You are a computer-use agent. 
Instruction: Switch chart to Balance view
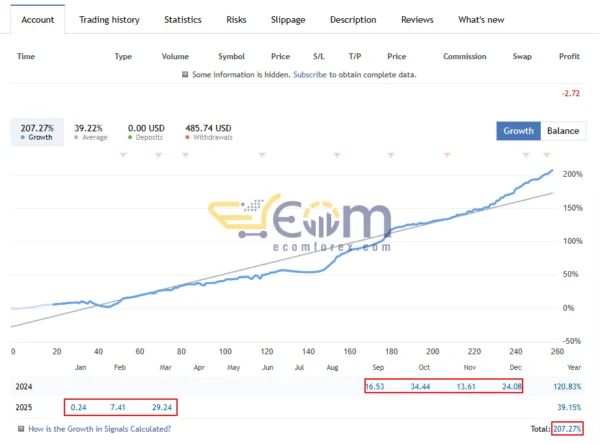tap(562, 131)
